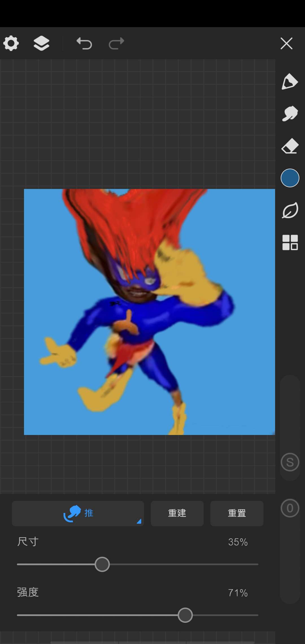Tap the circled S button

pyautogui.click(x=290, y=462)
